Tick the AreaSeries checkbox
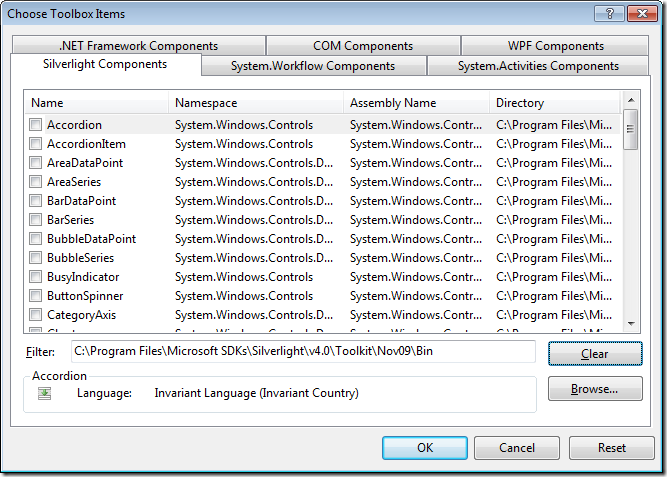The width and height of the screenshot is (667, 477). pos(35,182)
